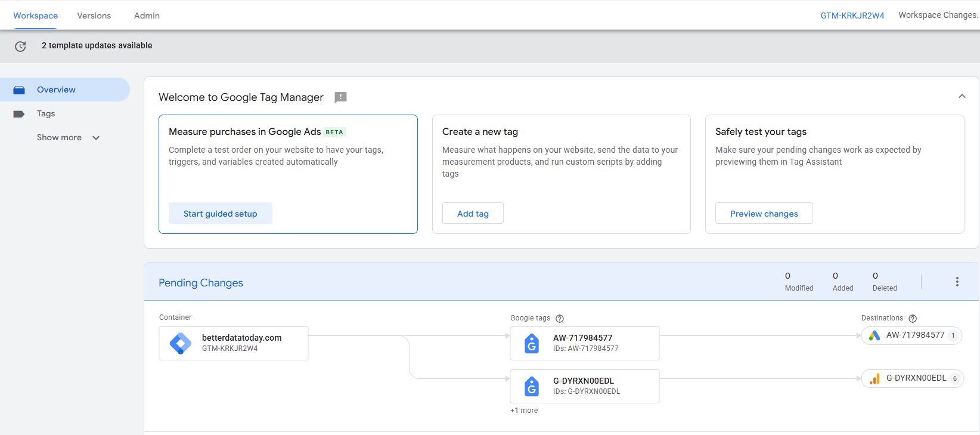This screenshot has height=435, width=980.
Task: Click the Safely test your tags title
Action: 761,132
